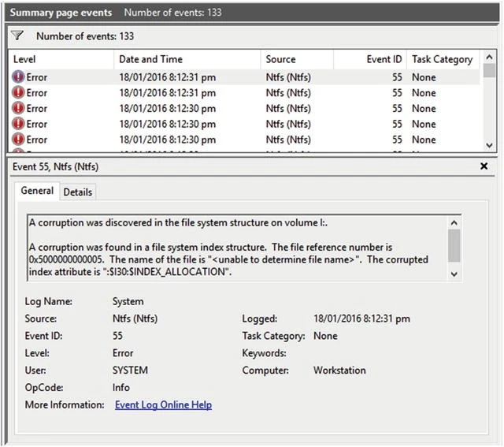Sort by the Date and Time column

(x=150, y=59)
